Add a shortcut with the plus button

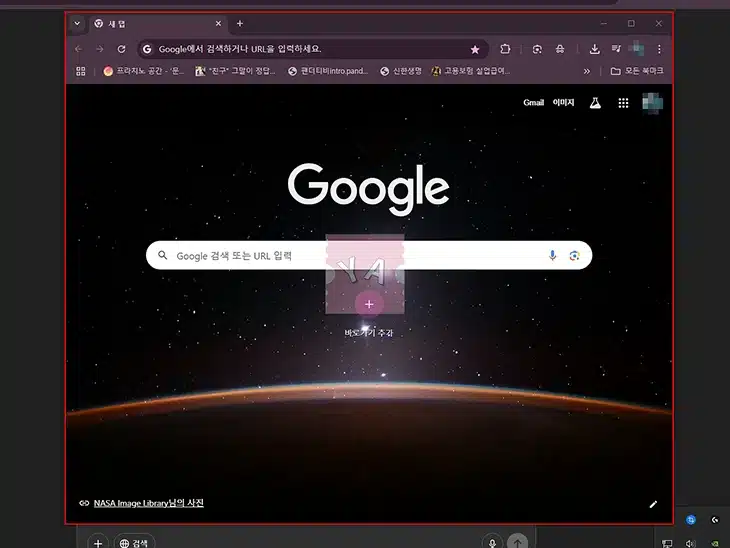369,304
